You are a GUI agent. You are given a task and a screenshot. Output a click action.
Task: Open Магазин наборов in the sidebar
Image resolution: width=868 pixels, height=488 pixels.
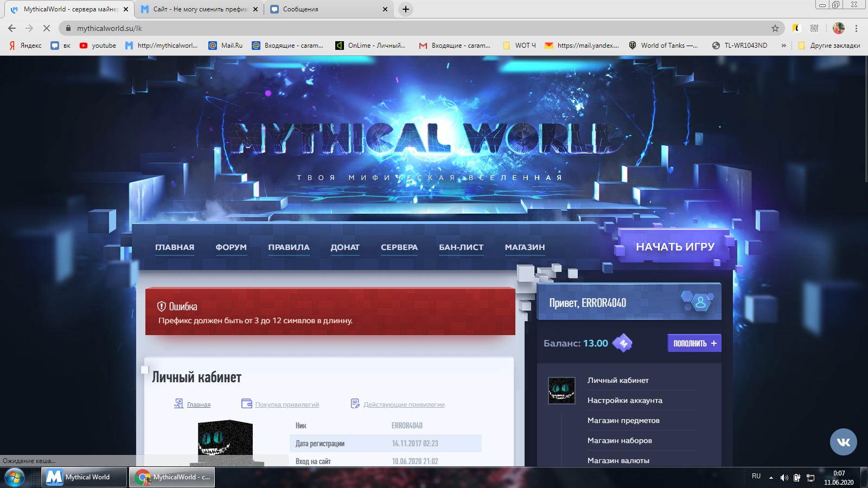click(620, 440)
